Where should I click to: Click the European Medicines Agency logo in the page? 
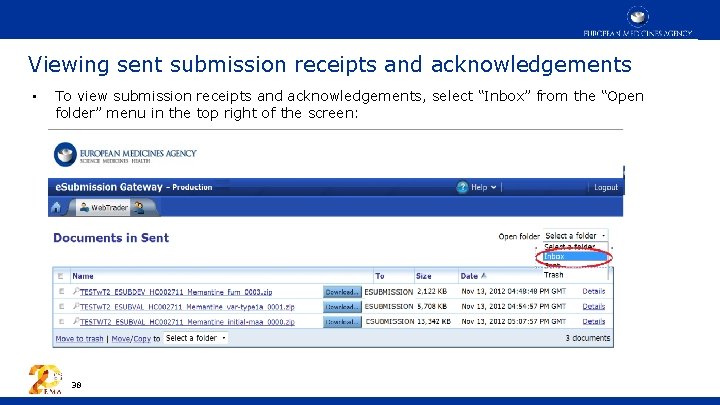point(125,154)
